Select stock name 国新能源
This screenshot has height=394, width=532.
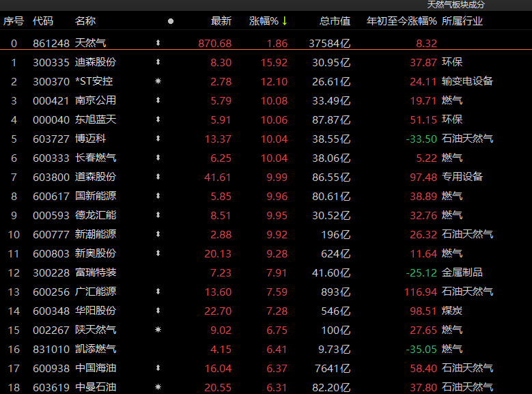[x=96, y=196]
